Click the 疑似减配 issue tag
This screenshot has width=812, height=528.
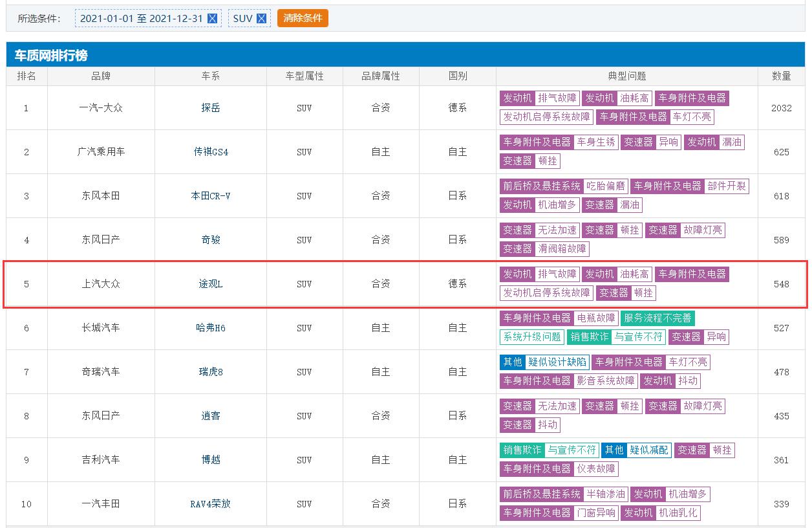pos(649,450)
